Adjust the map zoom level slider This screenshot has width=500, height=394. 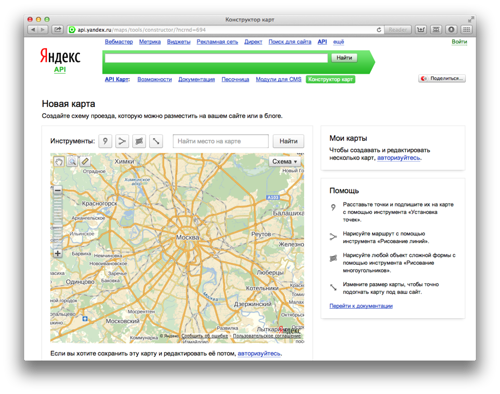58,222
